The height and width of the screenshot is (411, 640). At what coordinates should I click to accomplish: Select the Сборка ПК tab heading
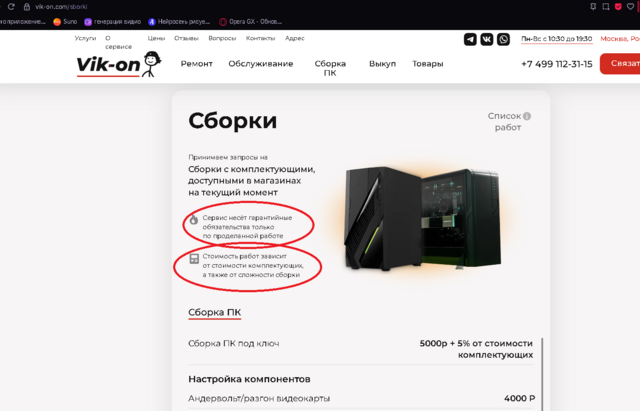215,313
